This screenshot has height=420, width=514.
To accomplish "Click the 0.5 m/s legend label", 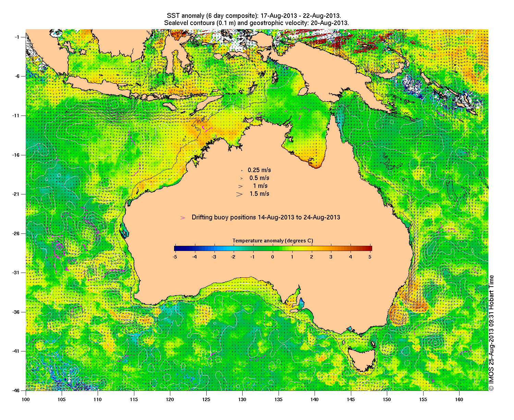I will tap(259, 178).
